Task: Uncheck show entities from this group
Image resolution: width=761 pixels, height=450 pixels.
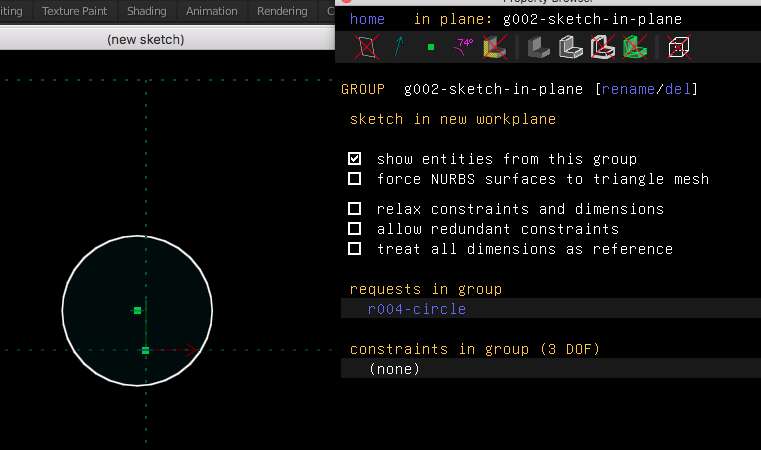Action: tap(354, 159)
